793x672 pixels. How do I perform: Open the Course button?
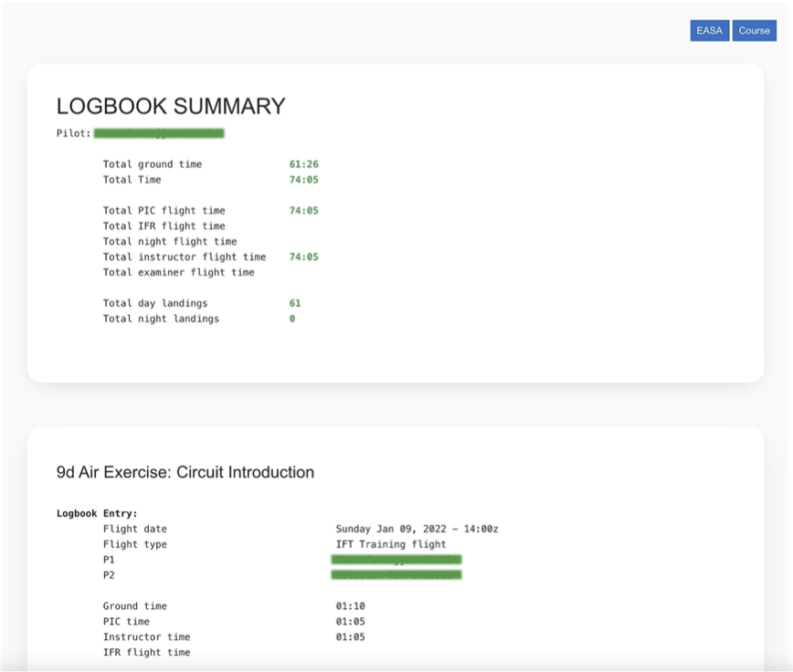coord(754,31)
